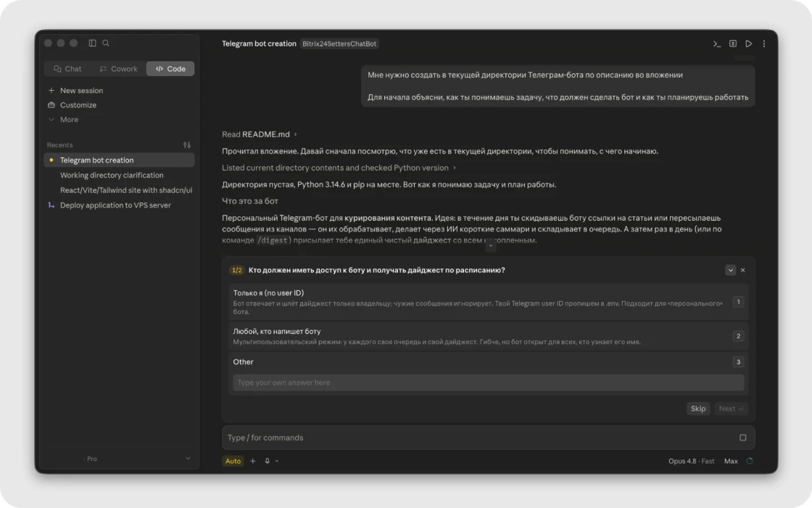
Task: Toggle the Auto mode badge
Action: coord(233,461)
